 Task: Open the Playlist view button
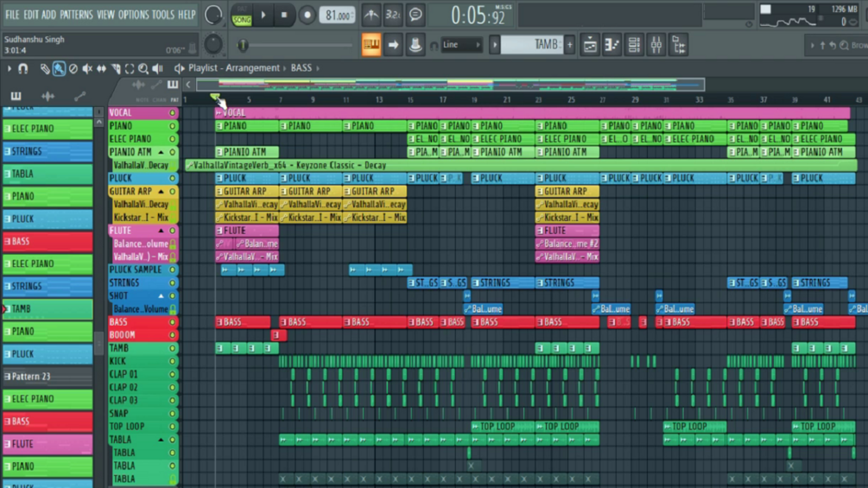point(590,45)
